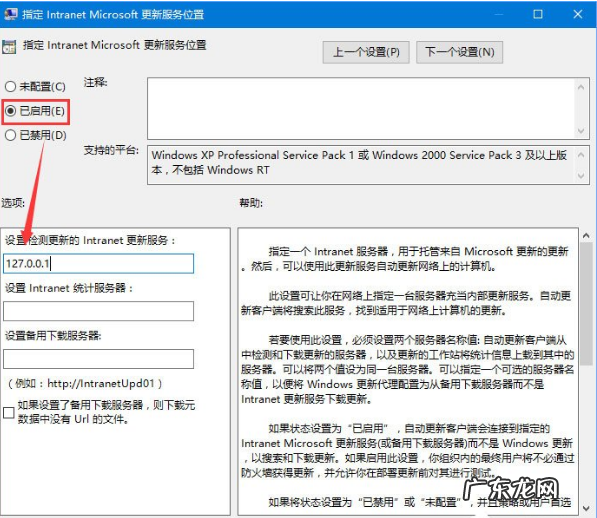Viewport: 597px width, 518px height.
Task: Click the Intranet 统计服务器 input field
Action: pyautogui.click(x=99, y=311)
